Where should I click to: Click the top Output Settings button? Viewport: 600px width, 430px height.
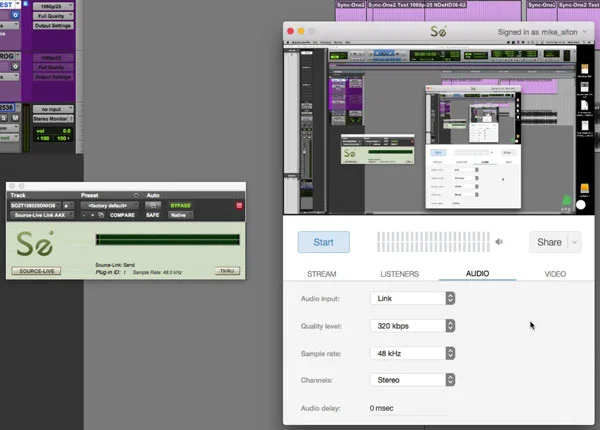point(53,26)
